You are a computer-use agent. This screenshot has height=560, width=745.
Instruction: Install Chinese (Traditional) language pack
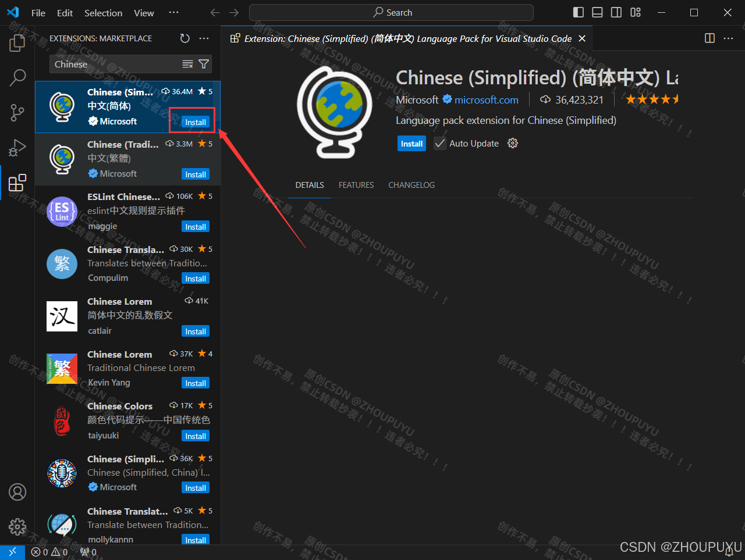click(x=196, y=174)
